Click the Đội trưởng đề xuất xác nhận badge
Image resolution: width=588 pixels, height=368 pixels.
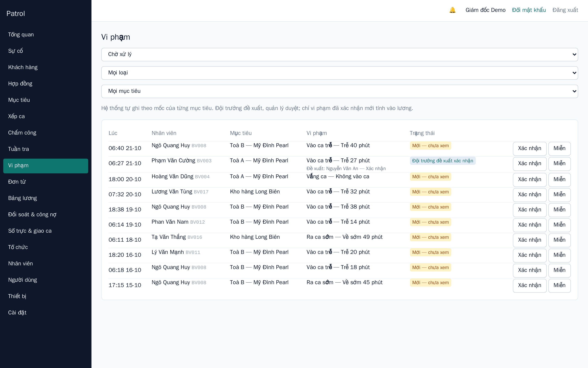(442, 161)
